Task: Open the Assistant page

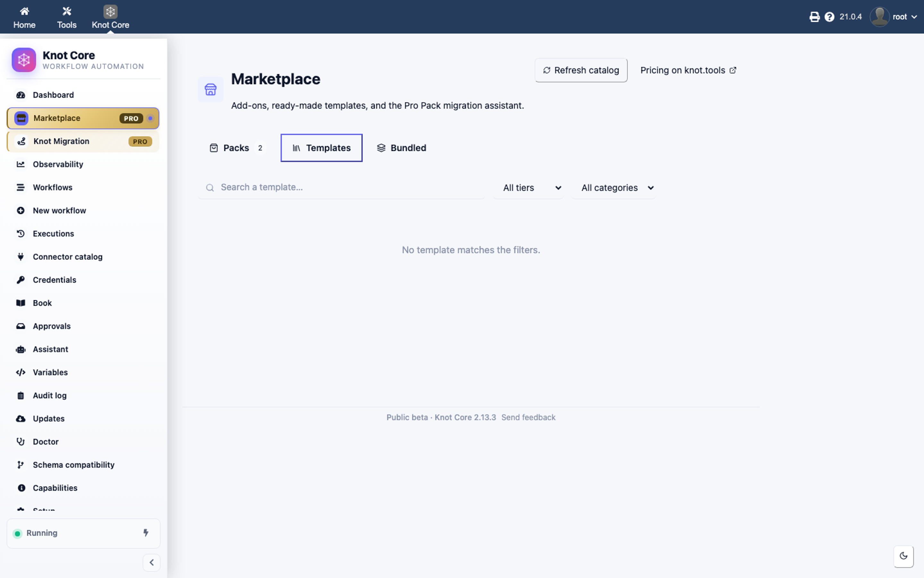Action: click(x=83, y=349)
